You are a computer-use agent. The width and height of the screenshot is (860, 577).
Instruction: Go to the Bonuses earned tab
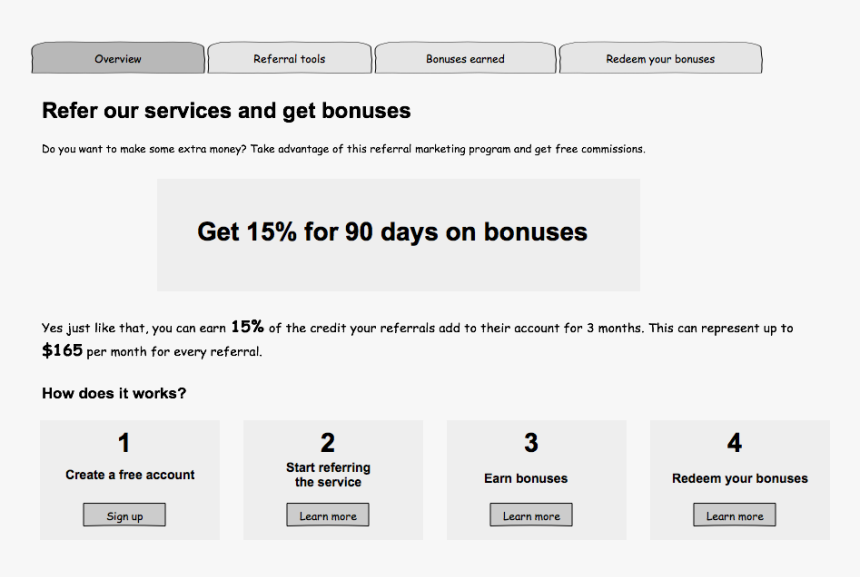[465, 59]
